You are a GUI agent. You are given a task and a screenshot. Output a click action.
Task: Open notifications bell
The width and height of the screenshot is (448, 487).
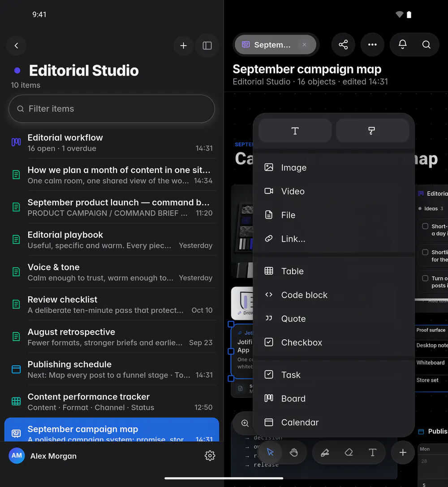pyautogui.click(x=402, y=44)
